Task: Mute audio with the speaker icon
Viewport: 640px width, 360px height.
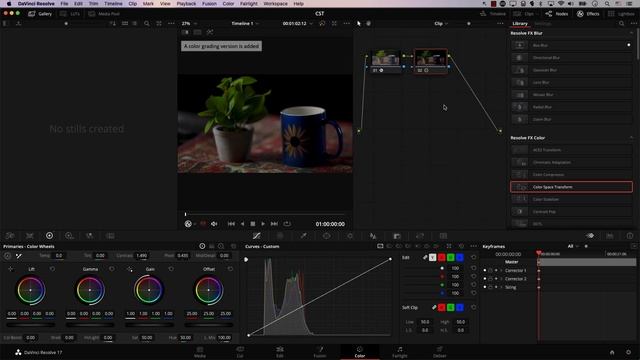Action: point(214,224)
